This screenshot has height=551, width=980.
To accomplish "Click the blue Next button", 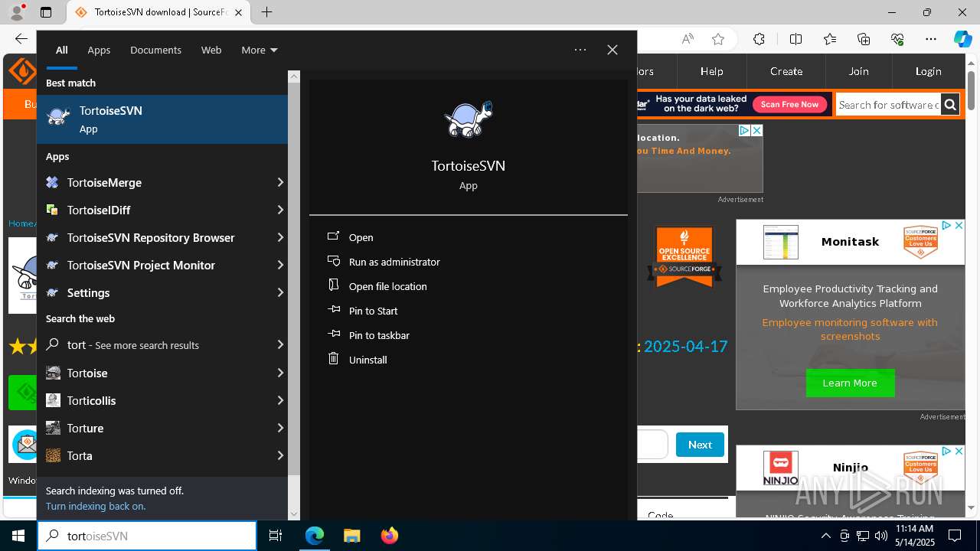I will pos(700,445).
